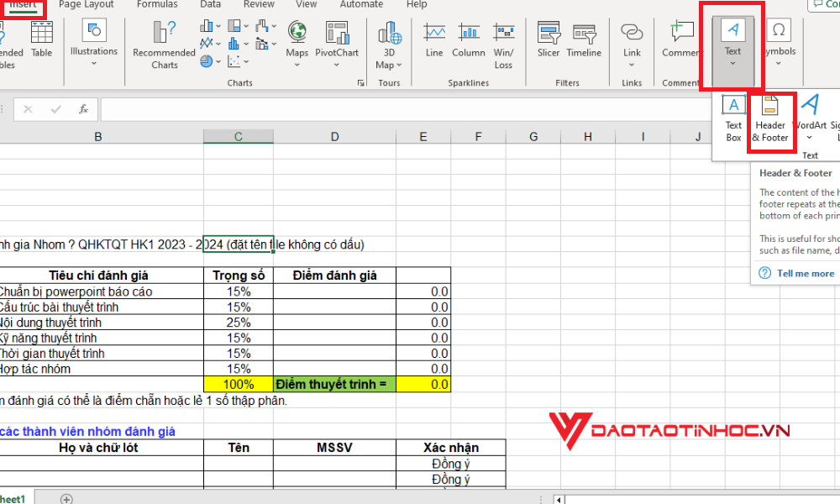Open the Automate tab
This screenshot has height=504, width=840.
pos(361,4)
